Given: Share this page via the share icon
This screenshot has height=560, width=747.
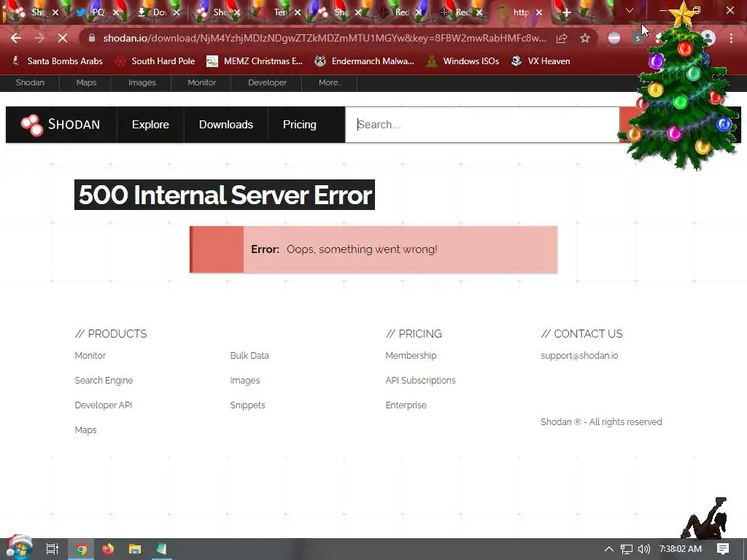Looking at the screenshot, I should pos(562,39).
